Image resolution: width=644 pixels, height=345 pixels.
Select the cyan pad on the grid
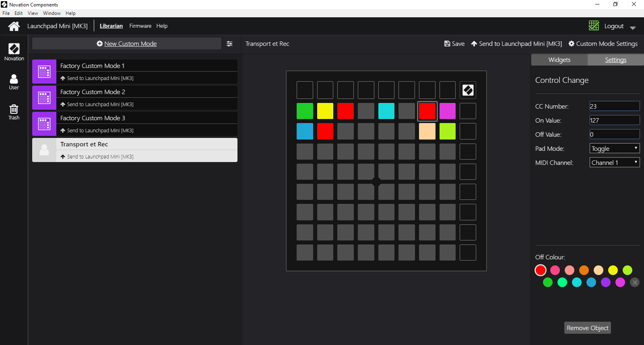386,111
